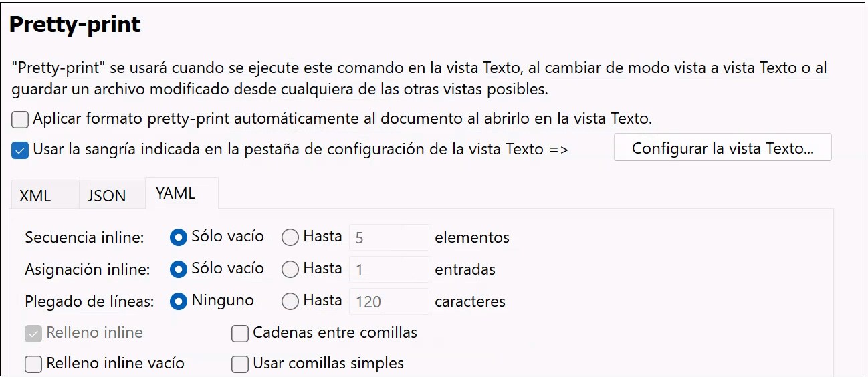Click Configurar la vista Texto button

click(722, 148)
